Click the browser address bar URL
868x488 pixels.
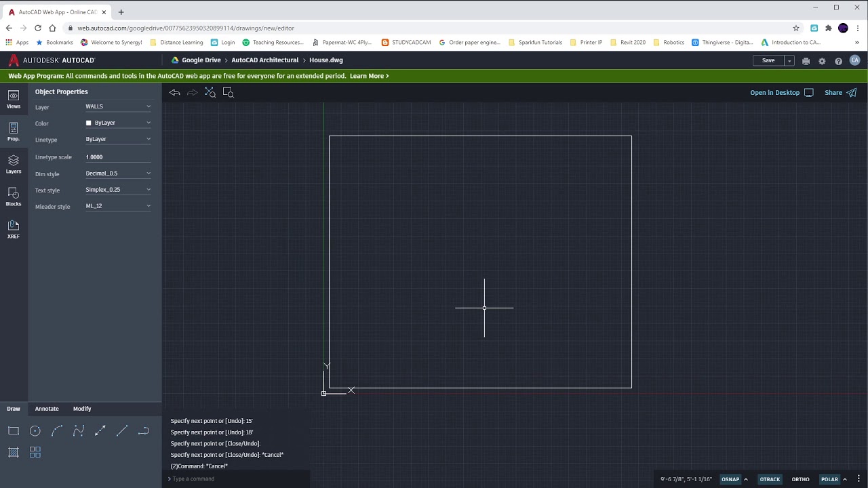click(186, 28)
